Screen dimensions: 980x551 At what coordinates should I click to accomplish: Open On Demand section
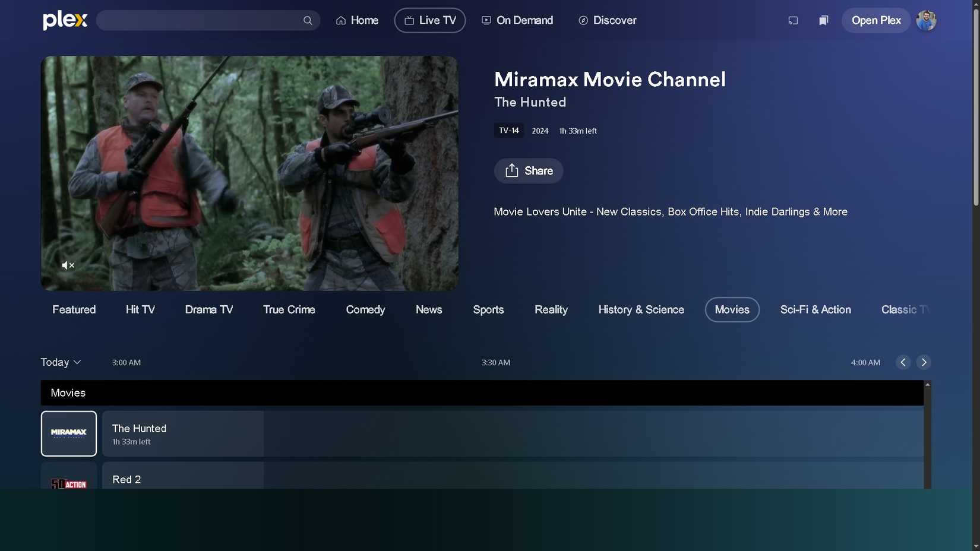click(x=517, y=21)
